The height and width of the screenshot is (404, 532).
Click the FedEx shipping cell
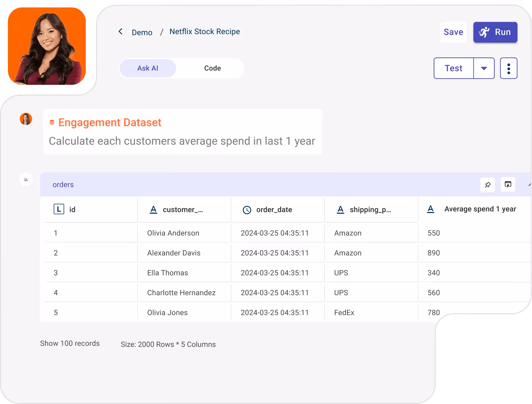click(x=344, y=312)
